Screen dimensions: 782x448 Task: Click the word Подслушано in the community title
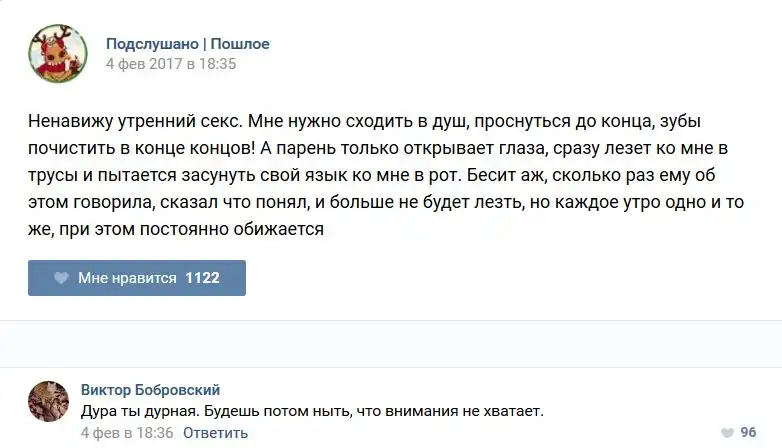[x=152, y=44]
